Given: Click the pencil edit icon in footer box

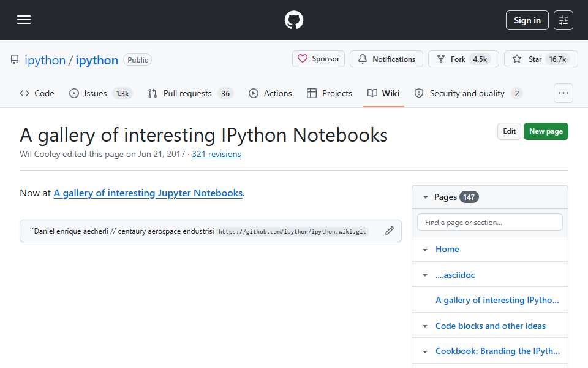Looking at the screenshot, I should click(390, 231).
